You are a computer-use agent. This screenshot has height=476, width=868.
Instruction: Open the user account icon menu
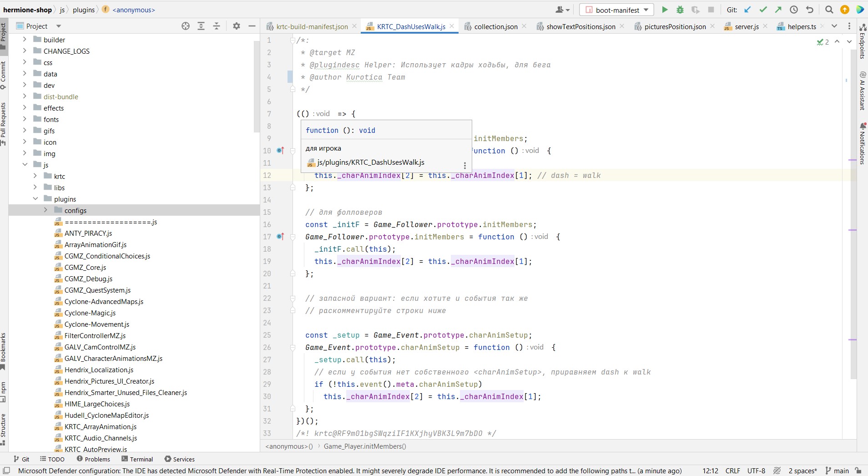pyautogui.click(x=562, y=10)
